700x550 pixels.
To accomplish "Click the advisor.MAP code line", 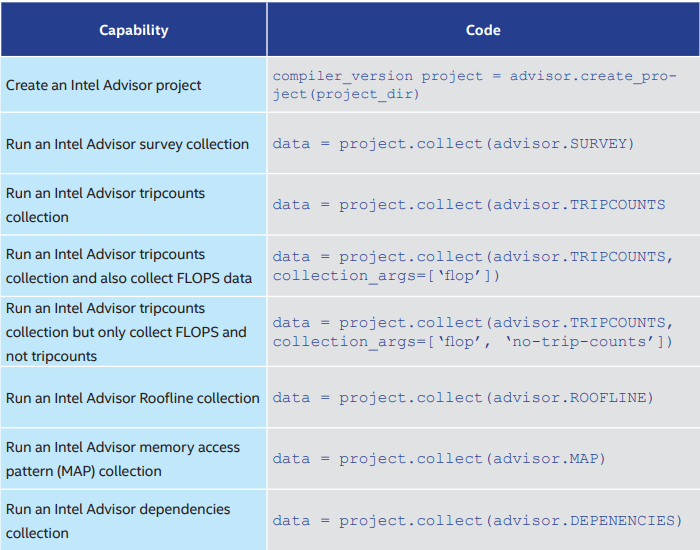I will click(439, 458).
